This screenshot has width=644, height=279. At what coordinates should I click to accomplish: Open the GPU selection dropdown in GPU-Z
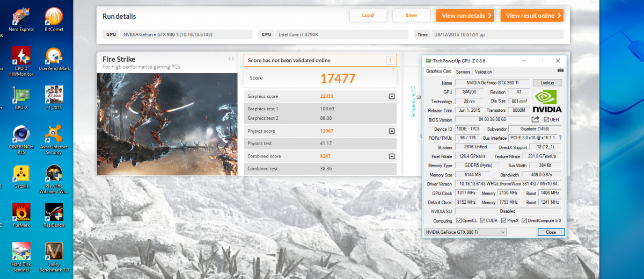[x=465, y=232]
